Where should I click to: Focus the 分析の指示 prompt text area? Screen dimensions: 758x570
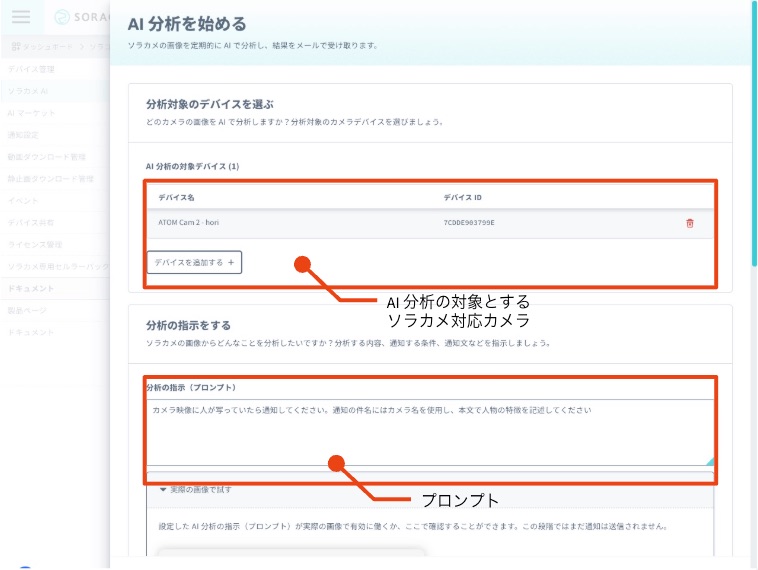(430, 432)
